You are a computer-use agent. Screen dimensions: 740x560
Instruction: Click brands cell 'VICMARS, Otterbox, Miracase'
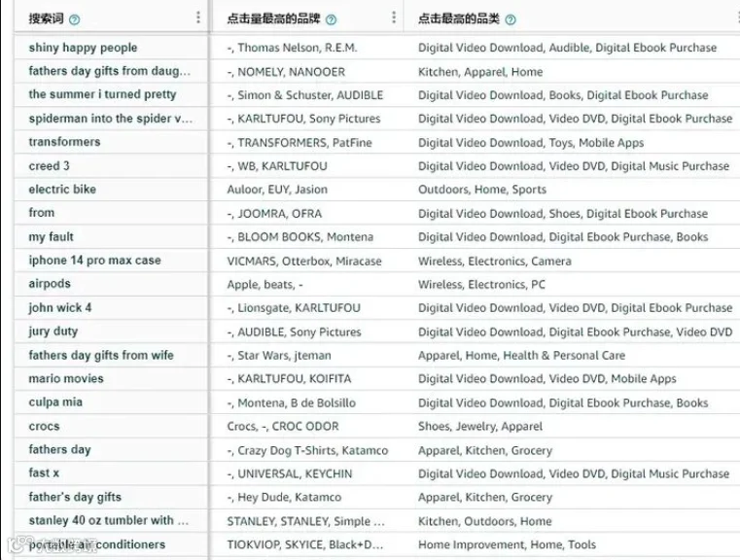(x=304, y=262)
